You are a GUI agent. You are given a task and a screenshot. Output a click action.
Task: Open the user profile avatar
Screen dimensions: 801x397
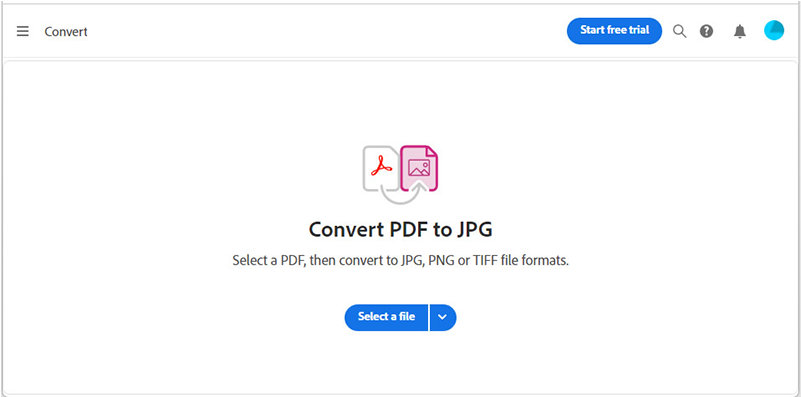[x=774, y=31]
